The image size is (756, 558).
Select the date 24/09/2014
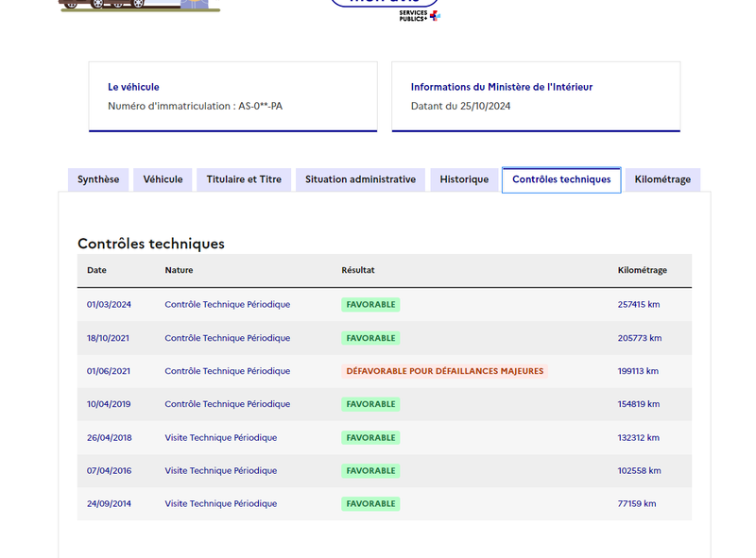tap(109, 504)
